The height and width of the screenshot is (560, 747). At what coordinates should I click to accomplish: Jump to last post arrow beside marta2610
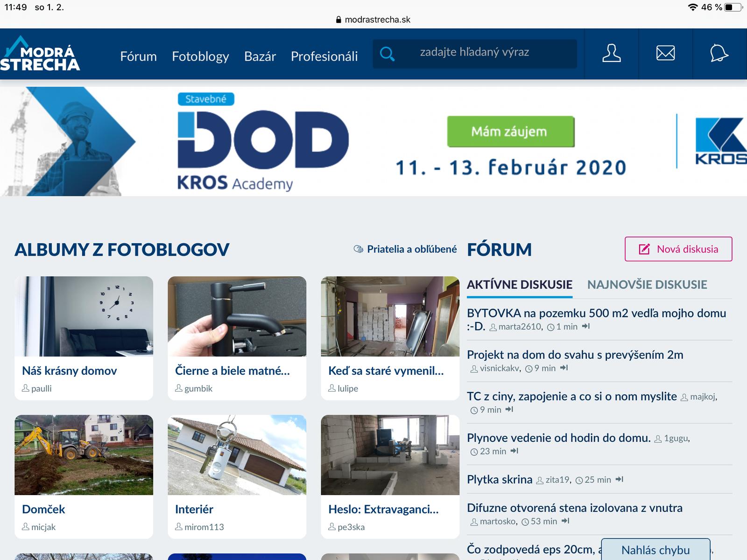point(586,327)
